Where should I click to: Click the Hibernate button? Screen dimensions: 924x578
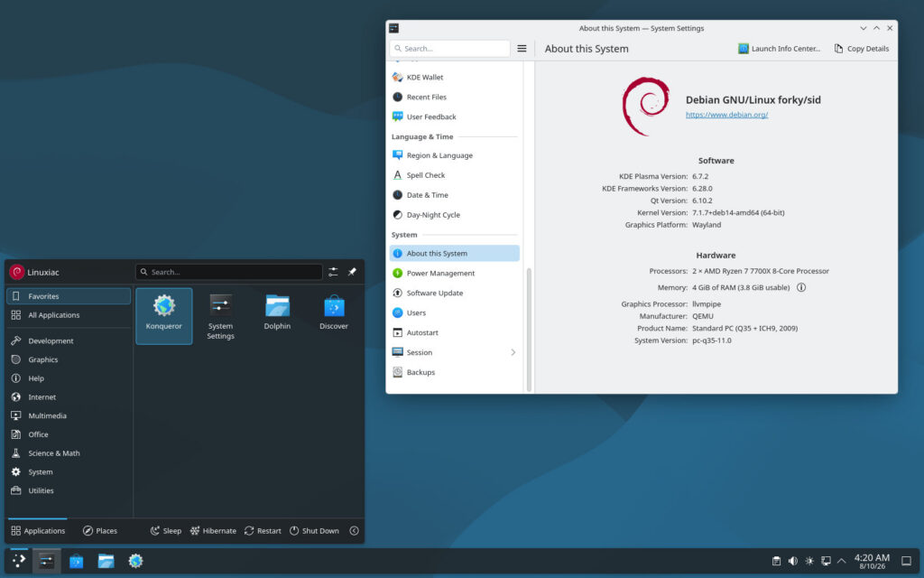click(213, 531)
